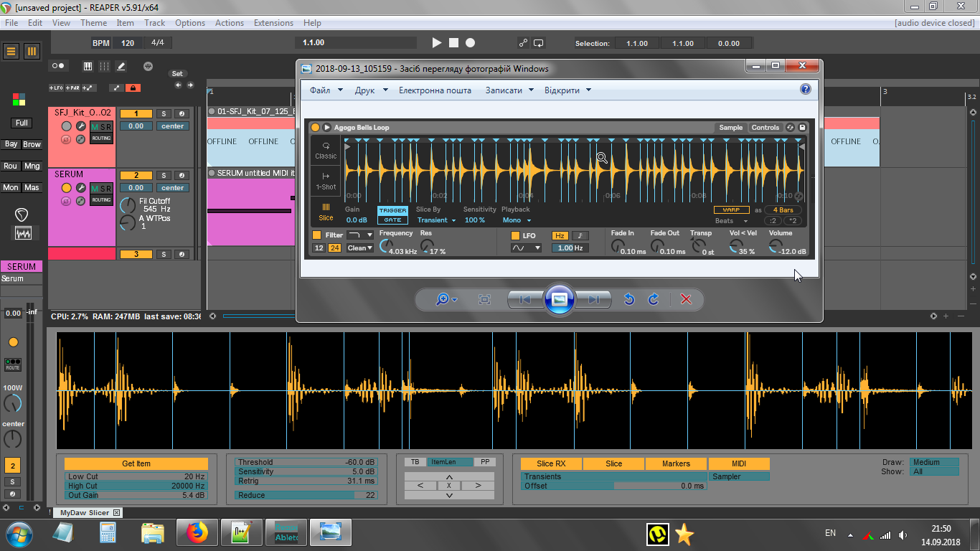Screen dimensions: 980x551
Task: Open the zoom magnifier dropdown in viewer
Action: pos(447,299)
